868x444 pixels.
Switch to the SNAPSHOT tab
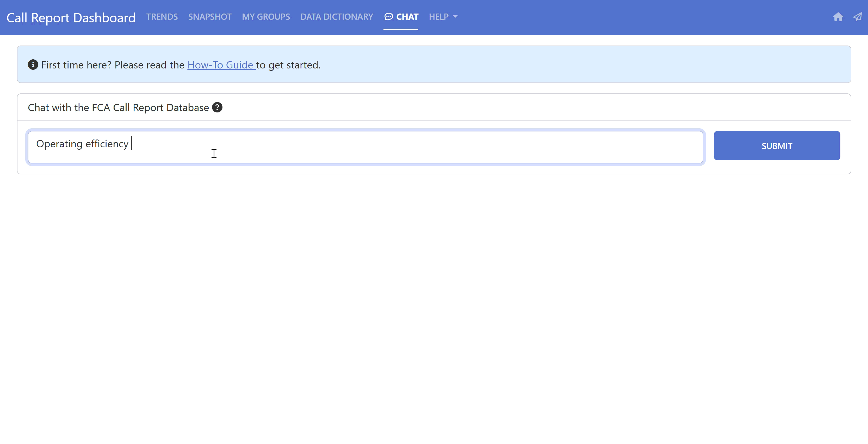pyautogui.click(x=210, y=17)
